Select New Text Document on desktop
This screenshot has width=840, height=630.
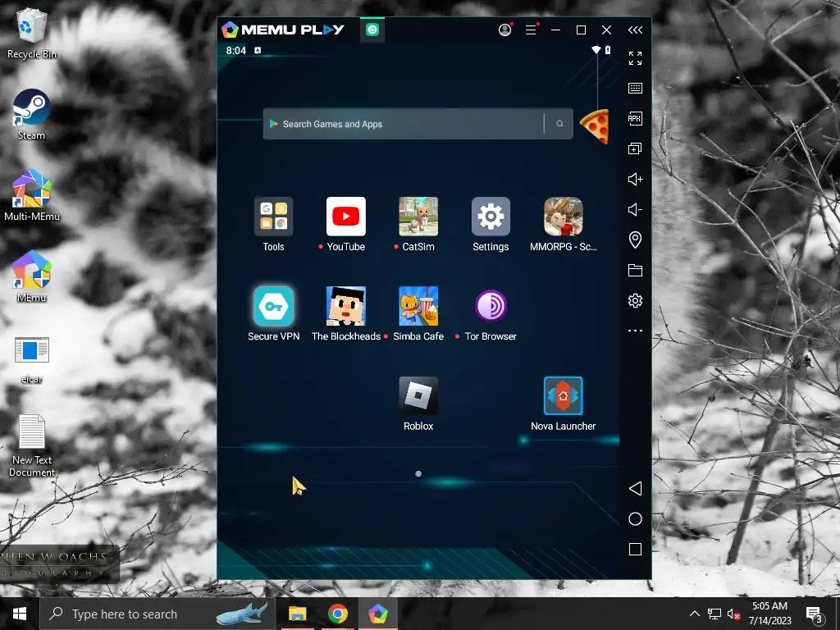[32, 445]
